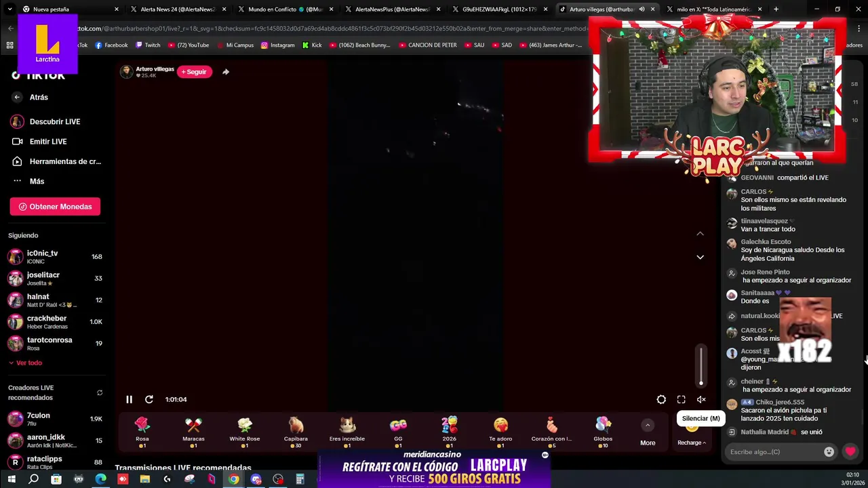Send the 2026 gift
The height and width of the screenshot is (488, 868).
(x=450, y=432)
